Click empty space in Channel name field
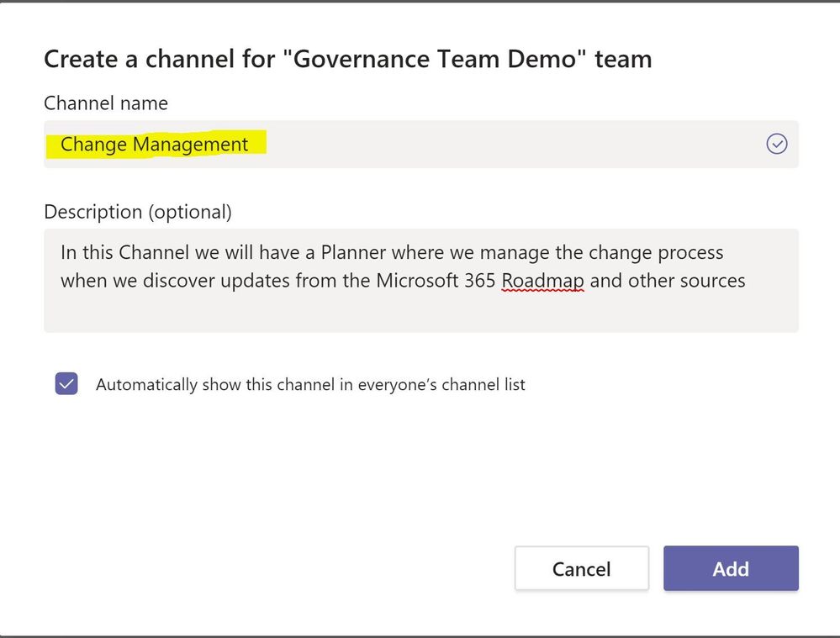 point(505,145)
